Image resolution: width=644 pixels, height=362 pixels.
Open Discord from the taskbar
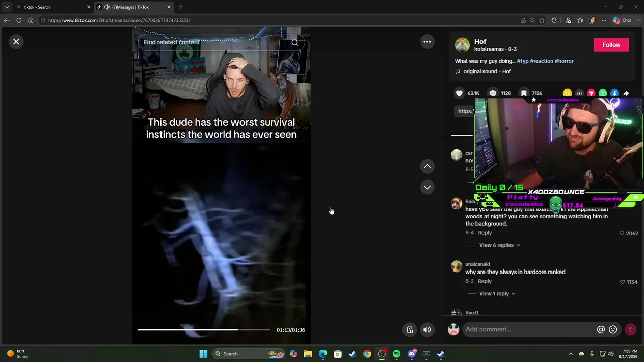(412, 354)
